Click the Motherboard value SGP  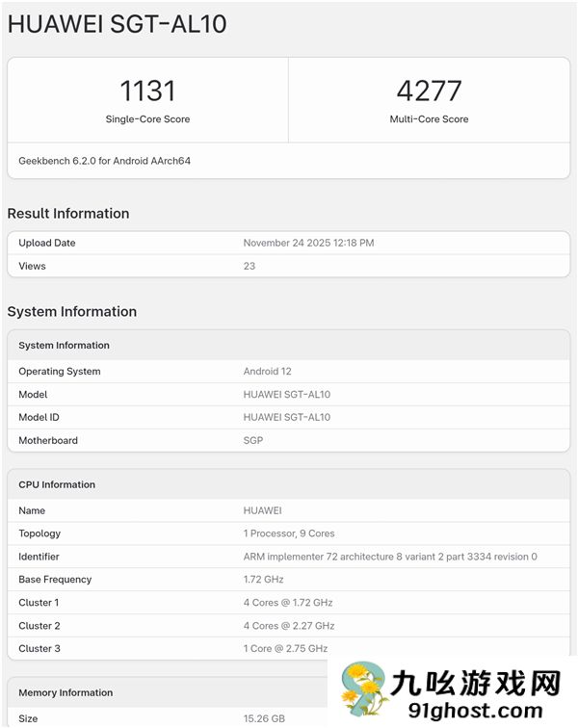point(253,440)
